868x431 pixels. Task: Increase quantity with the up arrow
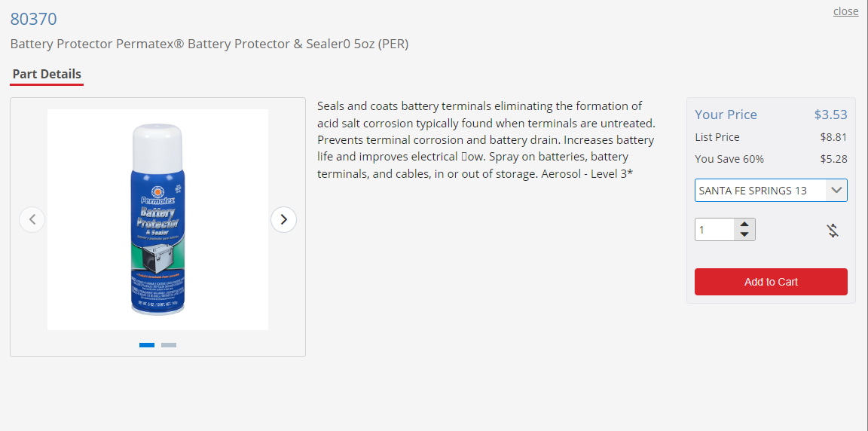(744, 225)
